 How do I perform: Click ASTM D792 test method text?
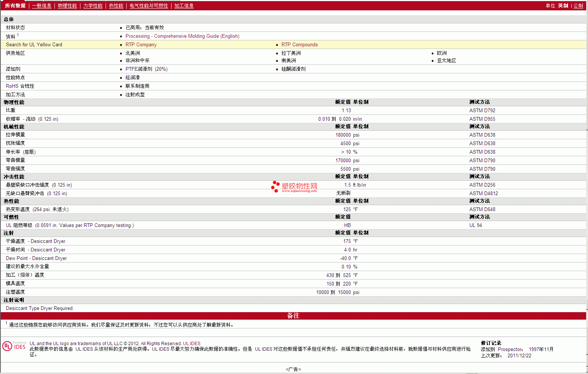coord(482,110)
